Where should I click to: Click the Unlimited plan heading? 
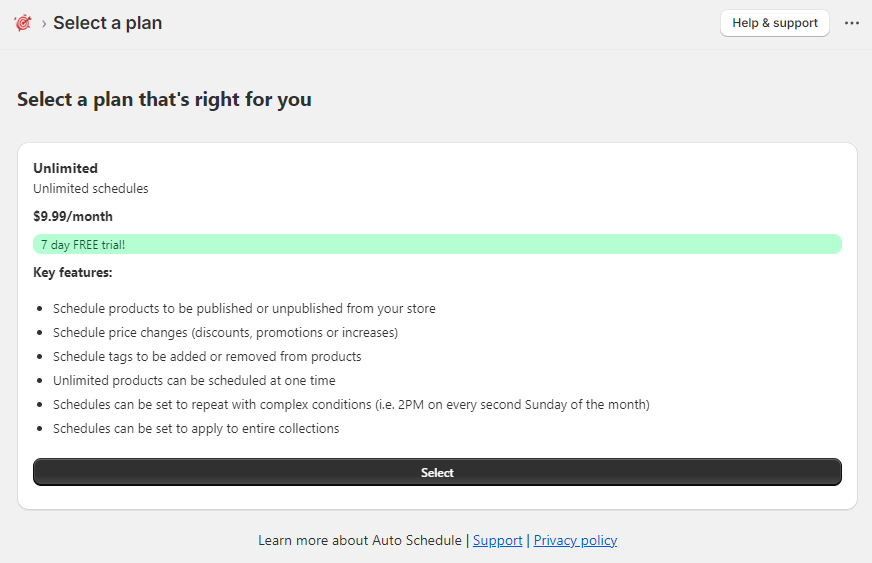66,168
